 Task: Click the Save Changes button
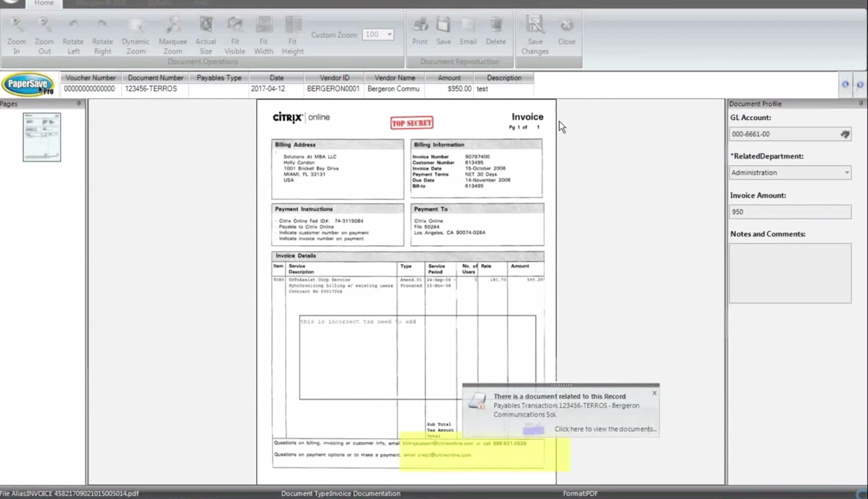click(x=535, y=35)
